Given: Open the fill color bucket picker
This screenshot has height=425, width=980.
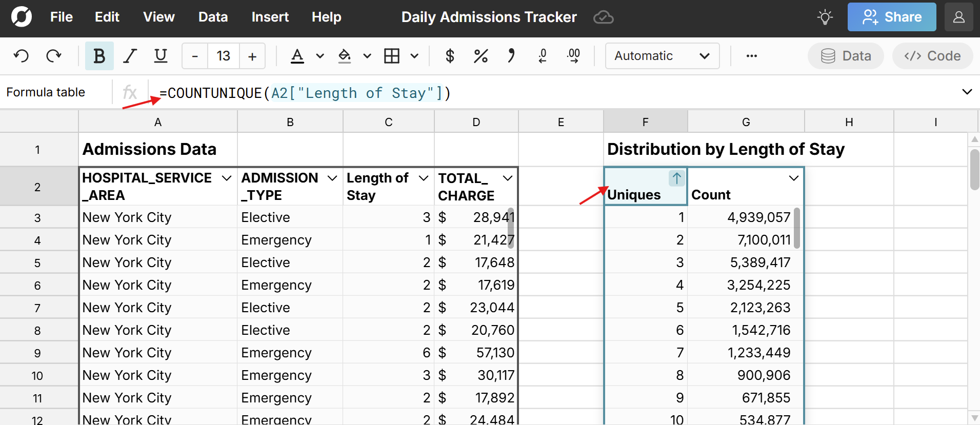Looking at the screenshot, I should click(345, 56).
